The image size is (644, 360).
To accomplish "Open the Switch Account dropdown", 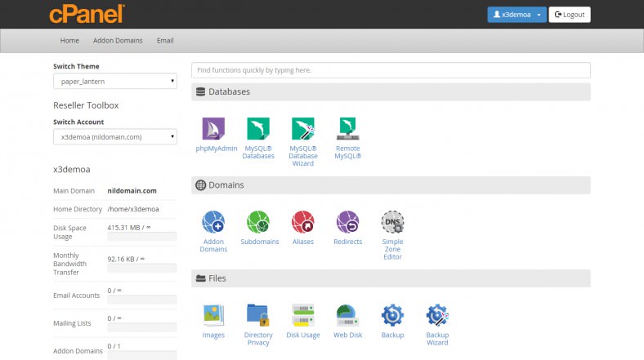I will pyautogui.click(x=115, y=137).
